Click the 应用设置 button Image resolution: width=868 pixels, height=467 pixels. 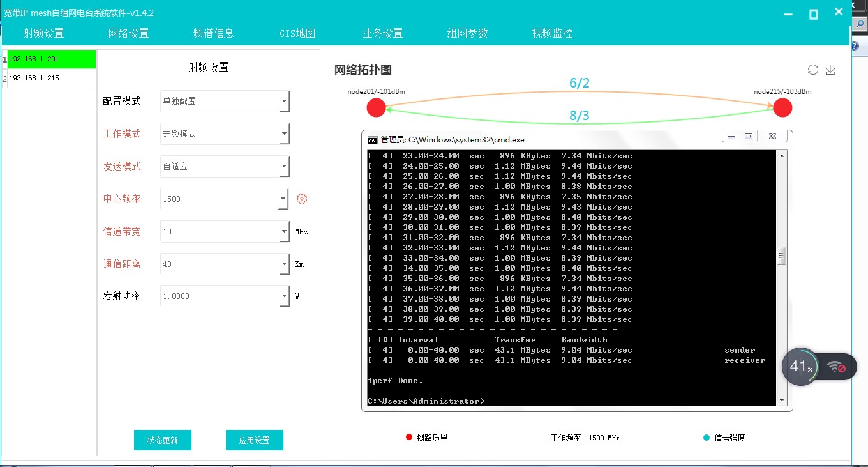coord(255,440)
